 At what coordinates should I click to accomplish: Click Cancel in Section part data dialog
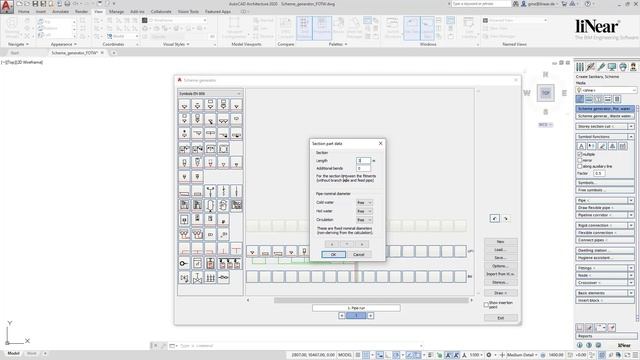pyautogui.click(x=358, y=254)
